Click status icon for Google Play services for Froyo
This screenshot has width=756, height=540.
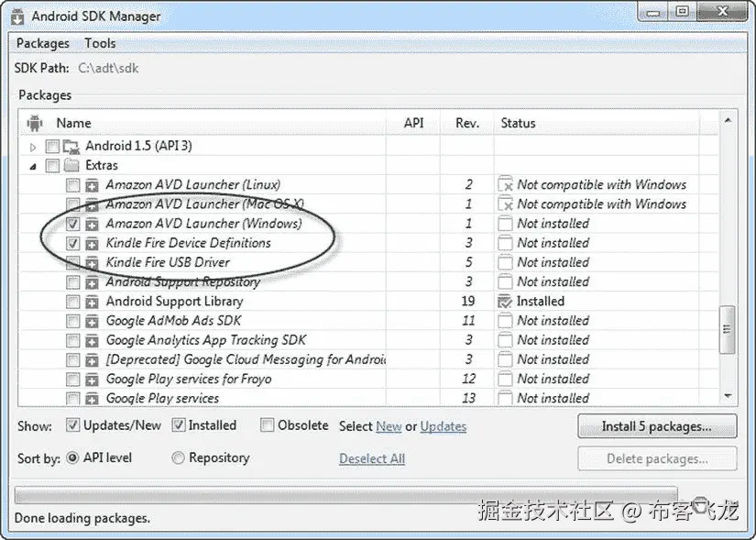(505, 379)
